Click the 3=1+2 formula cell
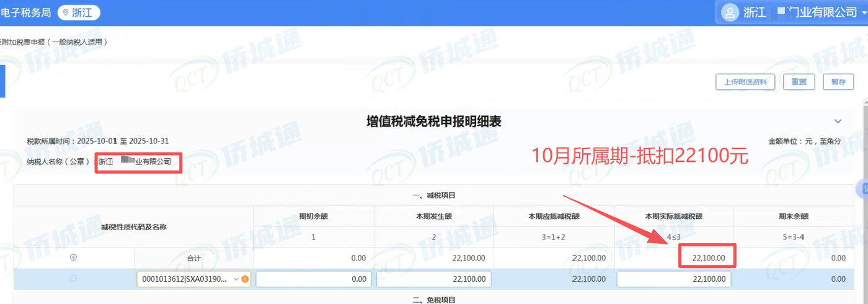This screenshot has width=868, height=304. tap(554, 237)
